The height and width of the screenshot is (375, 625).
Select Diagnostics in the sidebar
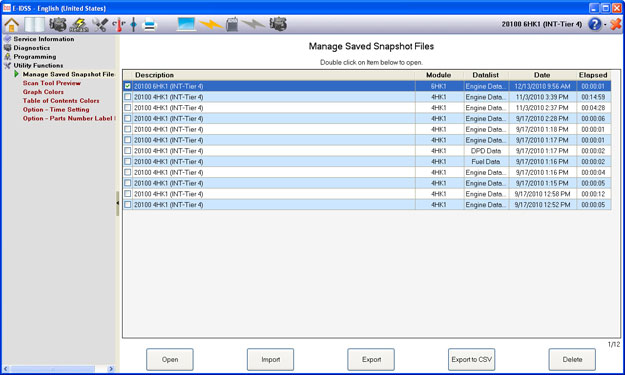pos(32,48)
